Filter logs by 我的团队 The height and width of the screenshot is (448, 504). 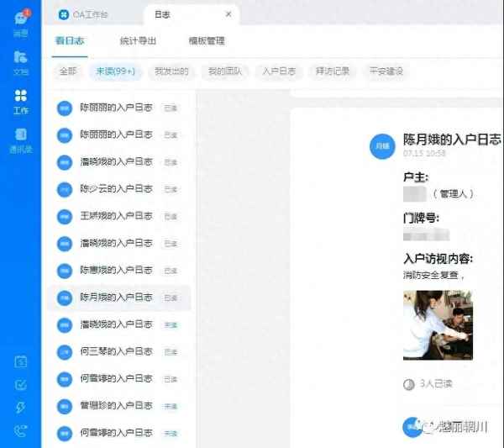tap(224, 71)
